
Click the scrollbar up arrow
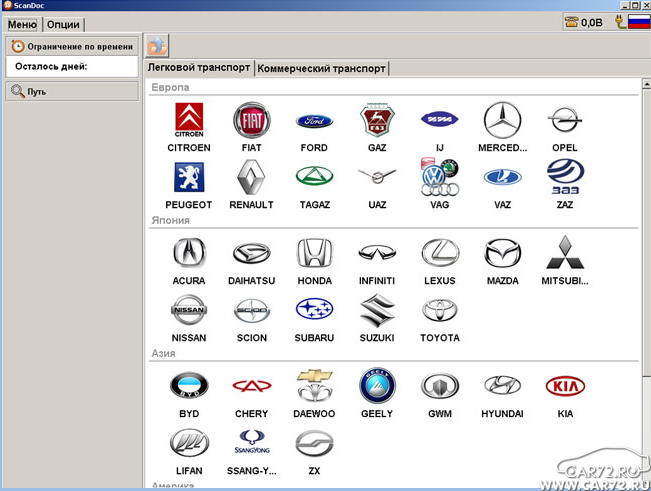click(x=646, y=83)
